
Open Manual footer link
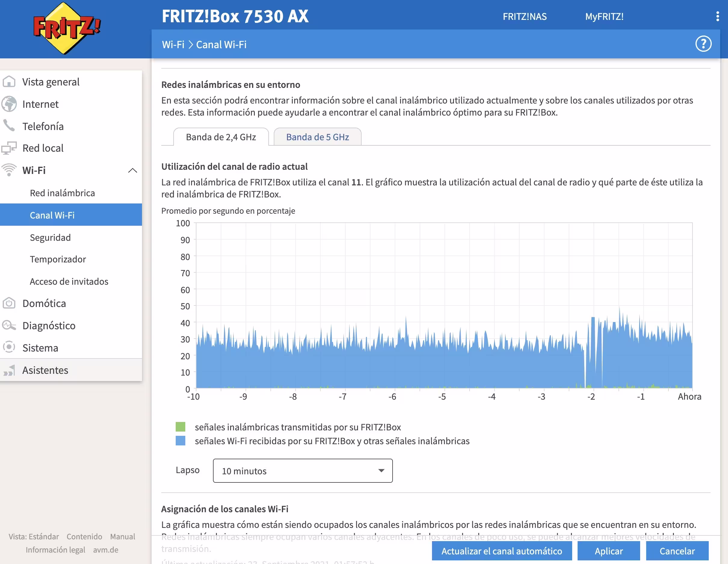click(x=123, y=536)
